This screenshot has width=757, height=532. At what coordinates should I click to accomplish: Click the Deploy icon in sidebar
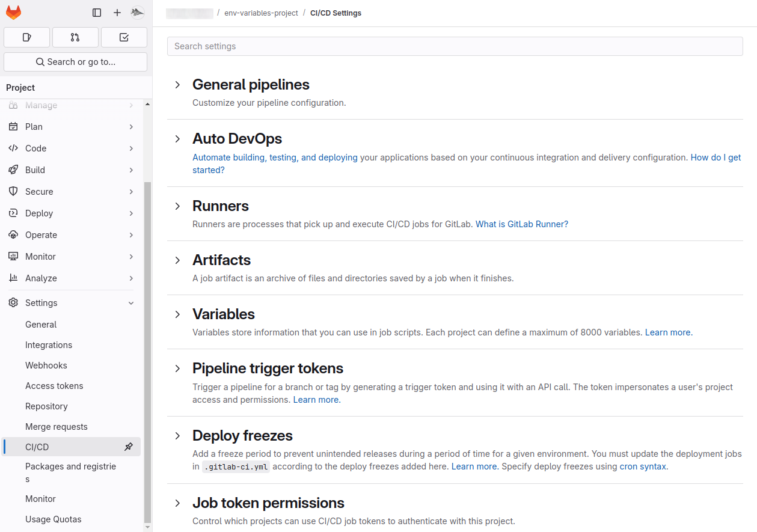[13, 213]
